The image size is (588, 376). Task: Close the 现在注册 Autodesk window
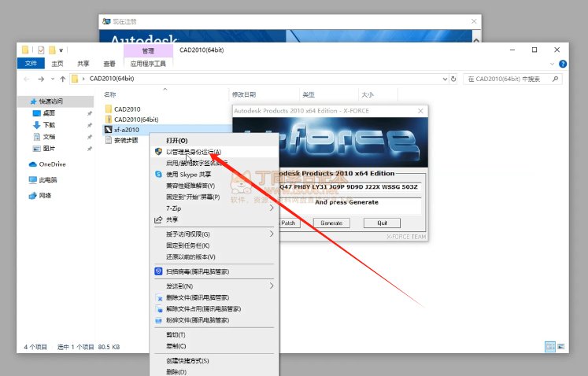click(x=474, y=21)
